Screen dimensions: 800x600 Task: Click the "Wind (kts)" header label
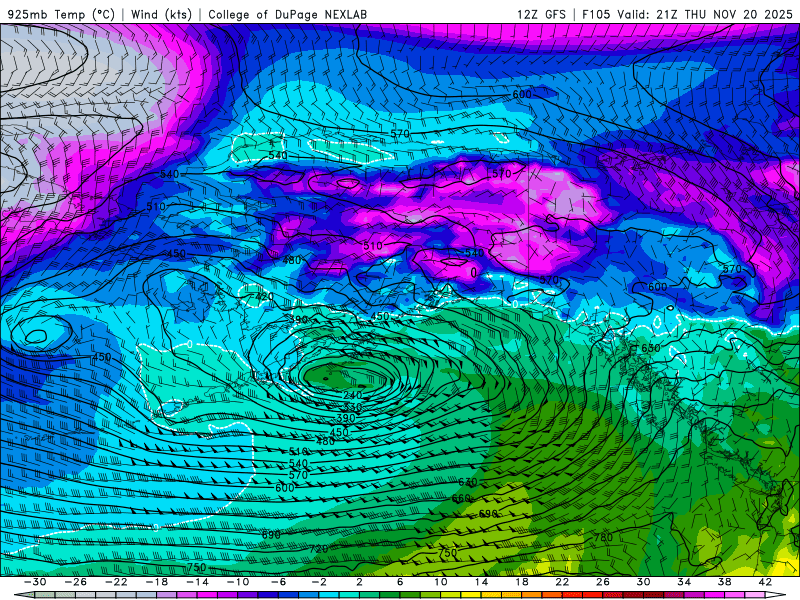(x=161, y=14)
